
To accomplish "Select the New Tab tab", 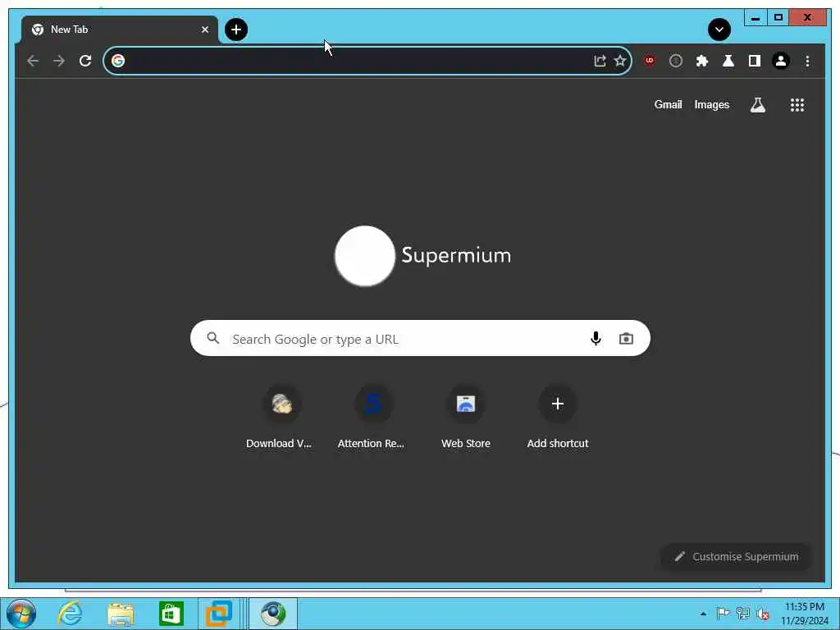I will pos(119,30).
